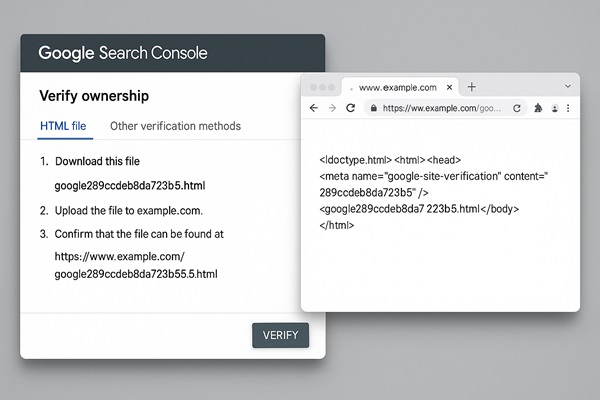Click the VERIFY button
Screen dimensions: 600x400
point(280,335)
